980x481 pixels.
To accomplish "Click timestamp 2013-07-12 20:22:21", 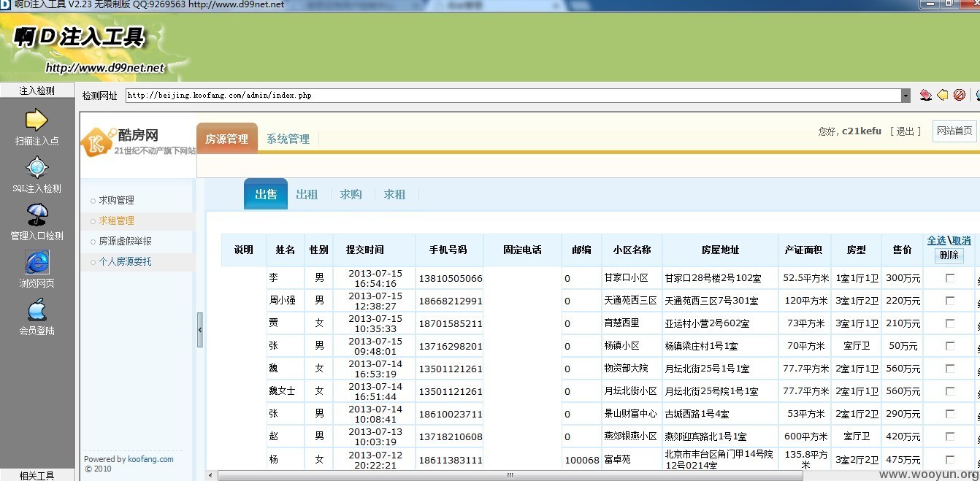I will click(374, 460).
